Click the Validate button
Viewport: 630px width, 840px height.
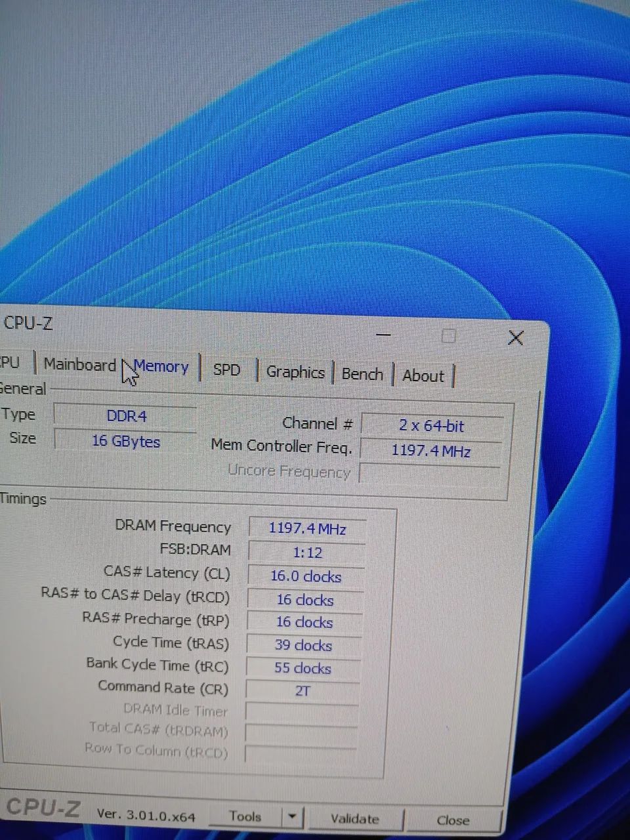pyautogui.click(x=354, y=819)
